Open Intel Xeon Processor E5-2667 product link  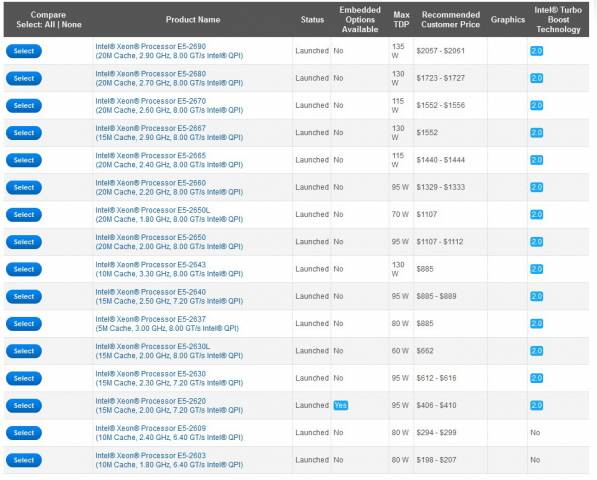[169, 133]
